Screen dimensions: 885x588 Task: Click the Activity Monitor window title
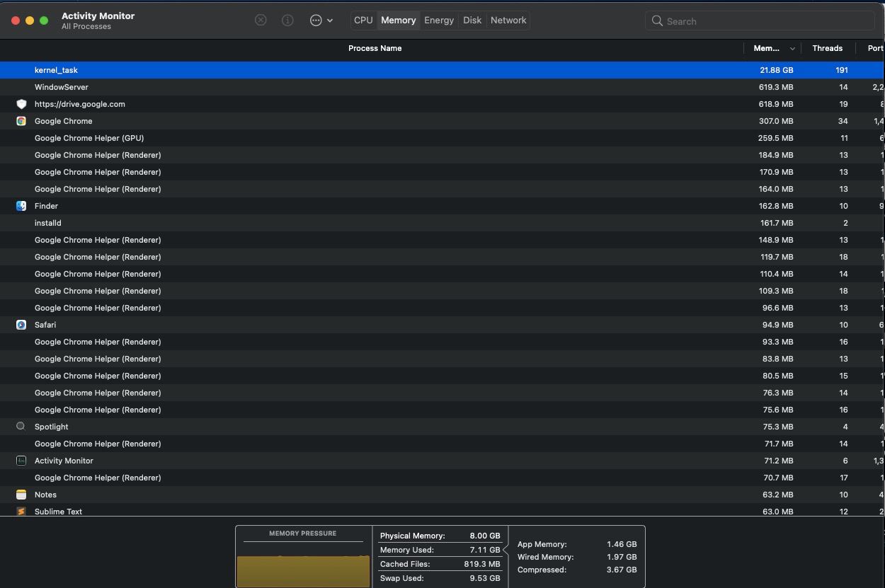pyautogui.click(x=98, y=16)
